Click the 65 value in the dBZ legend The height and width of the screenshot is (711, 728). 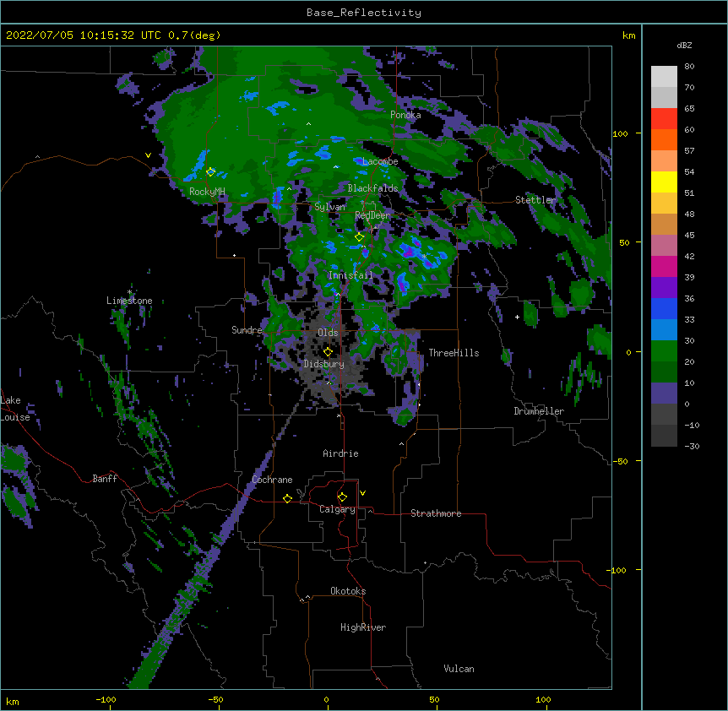click(x=689, y=109)
